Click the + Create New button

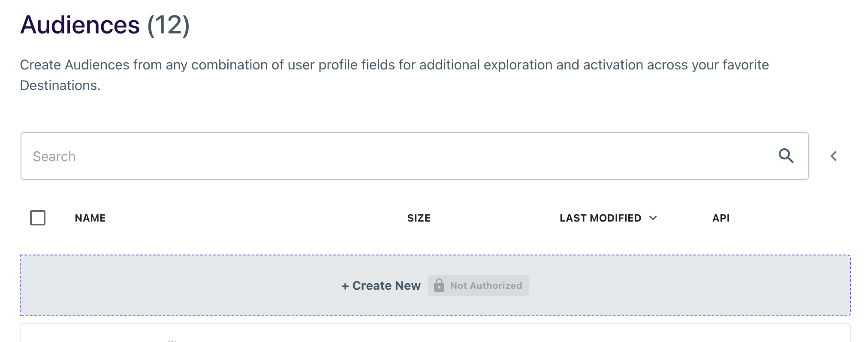[x=381, y=285]
